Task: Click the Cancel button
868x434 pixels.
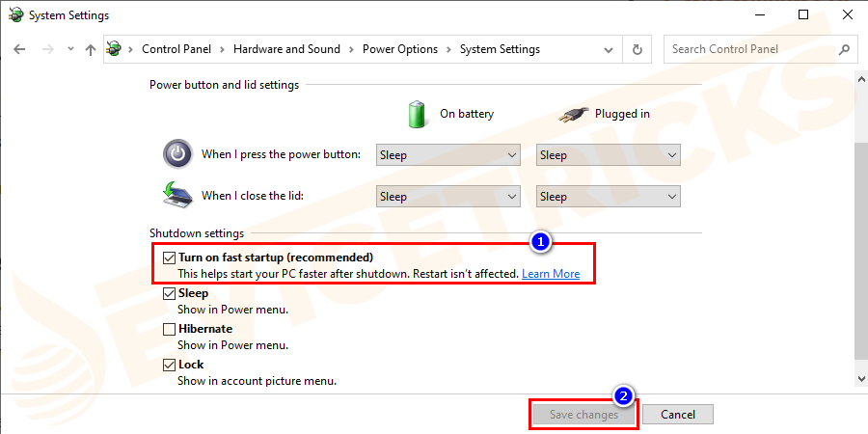Action: pyautogui.click(x=677, y=415)
